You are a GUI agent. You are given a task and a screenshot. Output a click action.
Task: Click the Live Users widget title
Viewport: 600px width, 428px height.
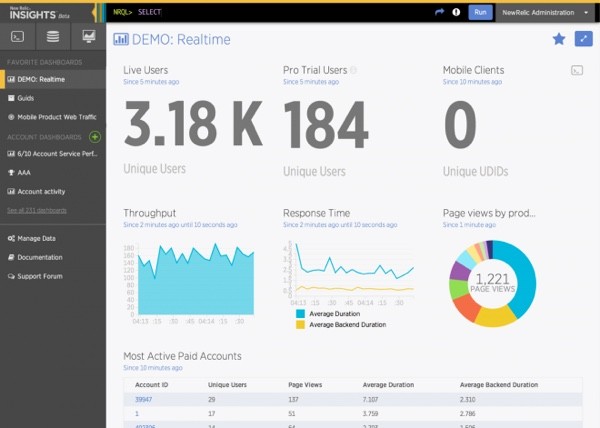tap(145, 70)
